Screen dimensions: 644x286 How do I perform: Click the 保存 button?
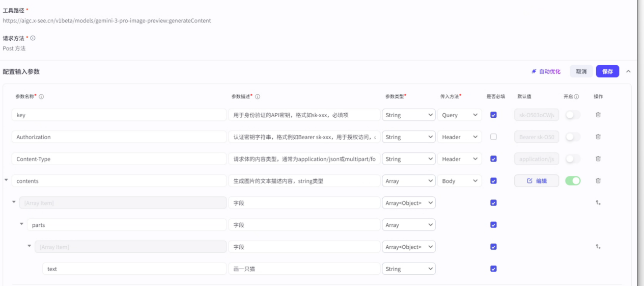(607, 71)
